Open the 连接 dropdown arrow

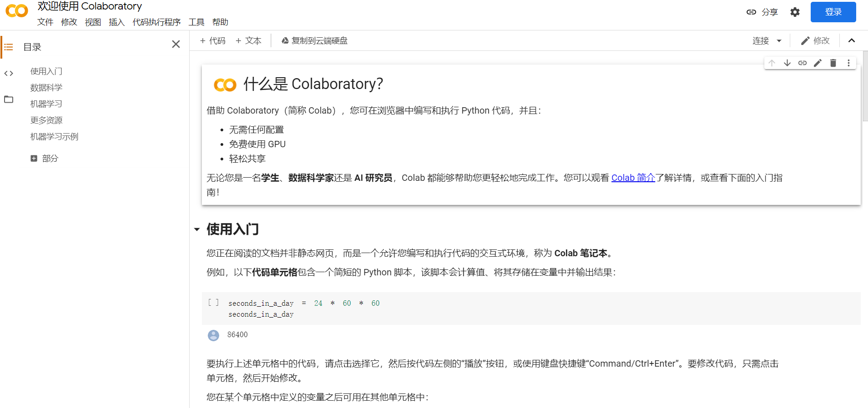(x=779, y=41)
